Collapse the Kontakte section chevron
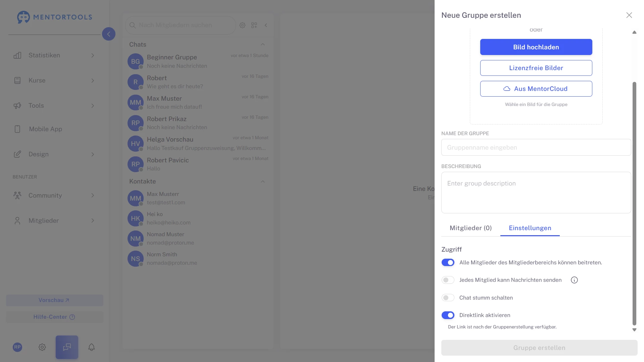 263,182
